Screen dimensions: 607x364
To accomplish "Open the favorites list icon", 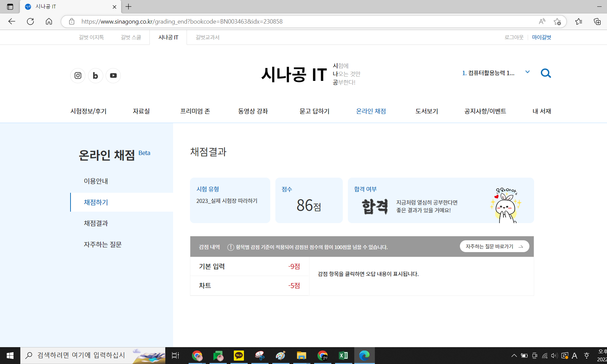I will point(579,21).
